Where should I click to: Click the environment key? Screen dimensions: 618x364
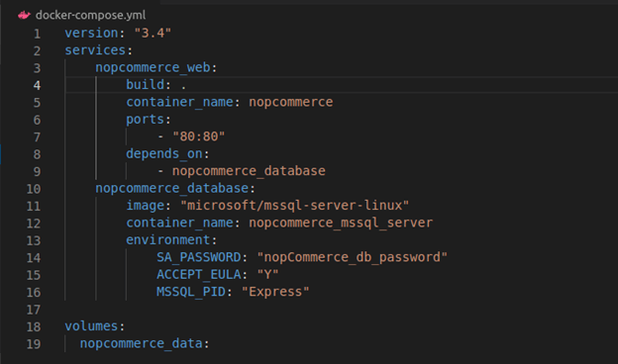point(168,240)
